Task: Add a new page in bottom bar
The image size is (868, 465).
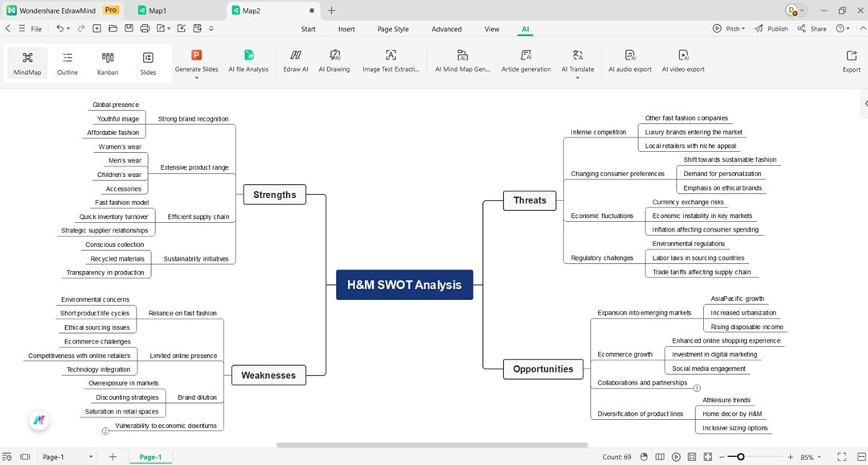Action: tap(113, 457)
